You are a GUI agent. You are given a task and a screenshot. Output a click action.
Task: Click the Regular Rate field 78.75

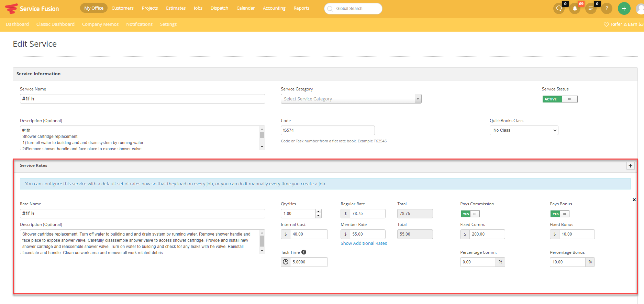click(x=367, y=214)
